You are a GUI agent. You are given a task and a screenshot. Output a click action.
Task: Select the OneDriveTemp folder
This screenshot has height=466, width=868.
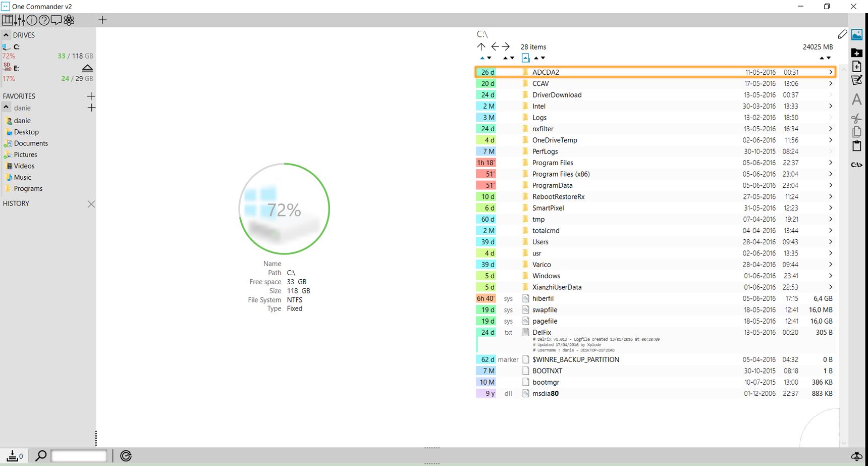[655, 140]
